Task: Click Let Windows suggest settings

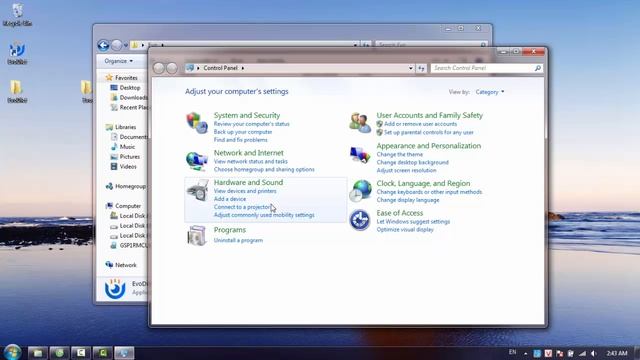Action: tap(413, 222)
